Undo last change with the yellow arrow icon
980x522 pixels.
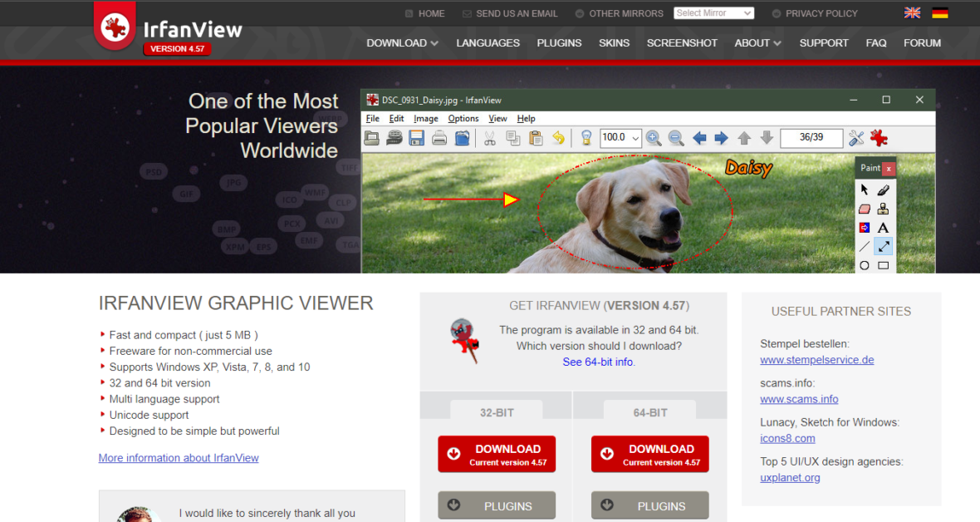558,138
